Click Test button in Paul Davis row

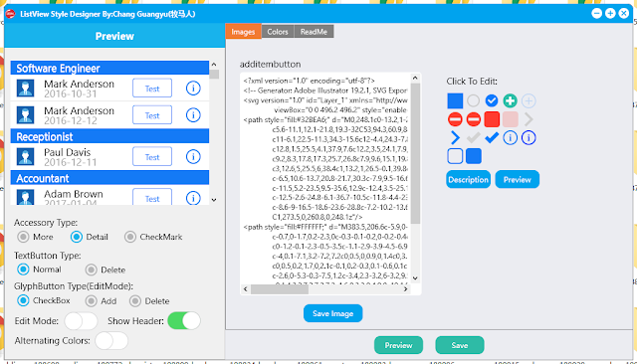(x=152, y=156)
